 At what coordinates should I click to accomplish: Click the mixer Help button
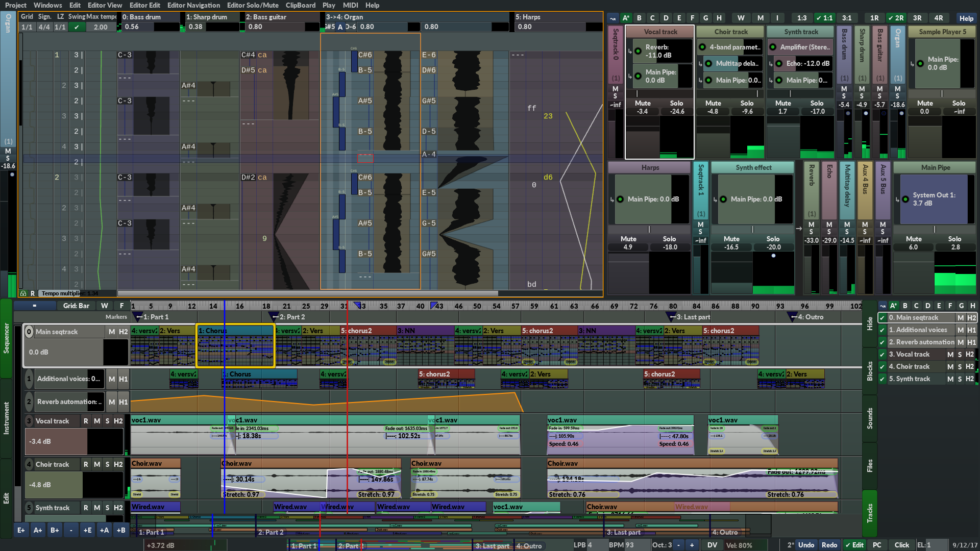pyautogui.click(x=966, y=18)
